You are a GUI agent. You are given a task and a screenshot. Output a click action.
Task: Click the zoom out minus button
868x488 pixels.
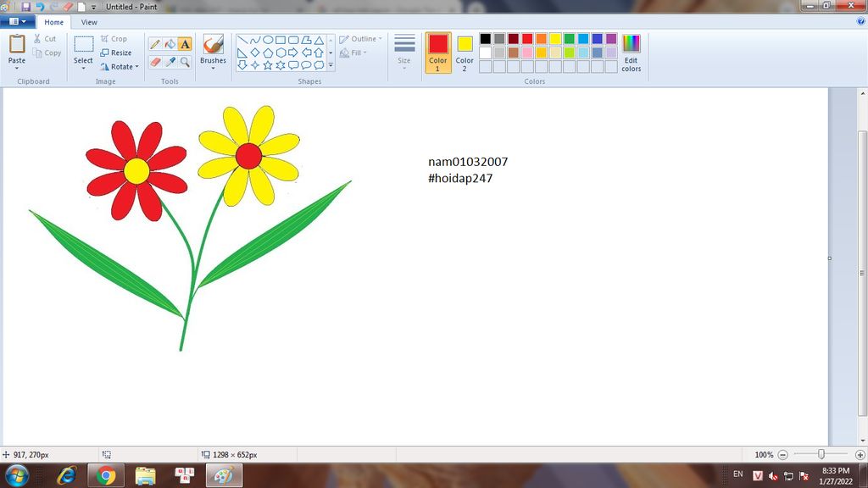point(782,455)
